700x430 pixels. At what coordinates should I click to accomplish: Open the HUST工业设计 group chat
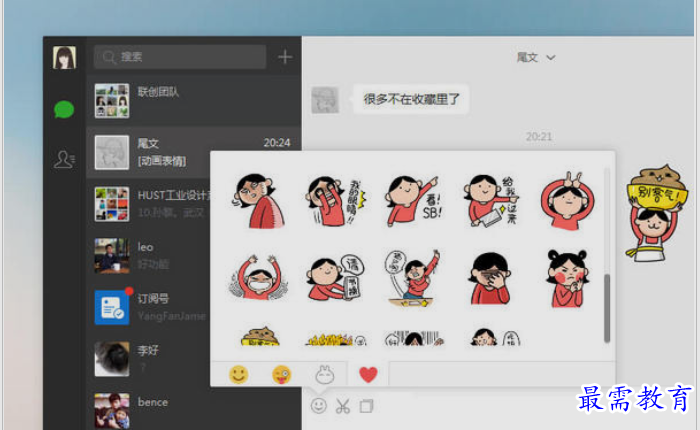click(x=149, y=204)
